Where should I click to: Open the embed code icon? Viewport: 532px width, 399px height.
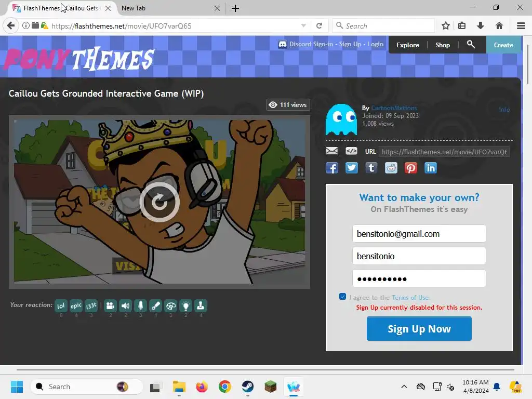351,151
